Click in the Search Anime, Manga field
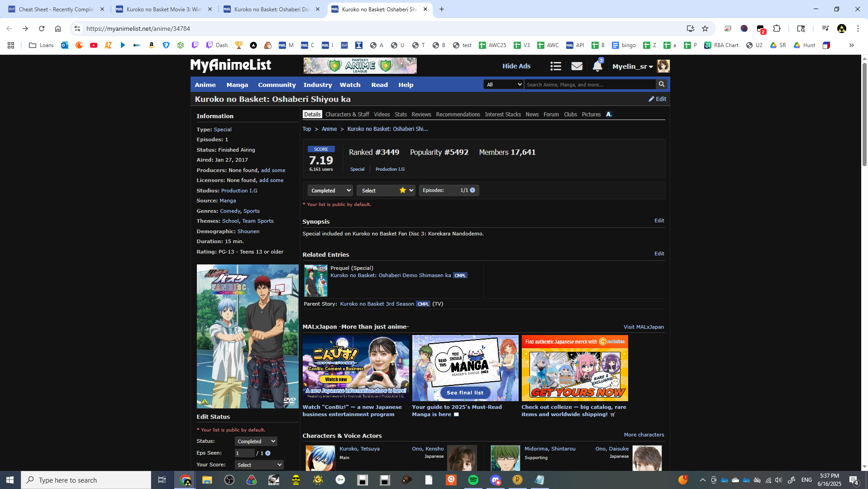 pos(590,85)
